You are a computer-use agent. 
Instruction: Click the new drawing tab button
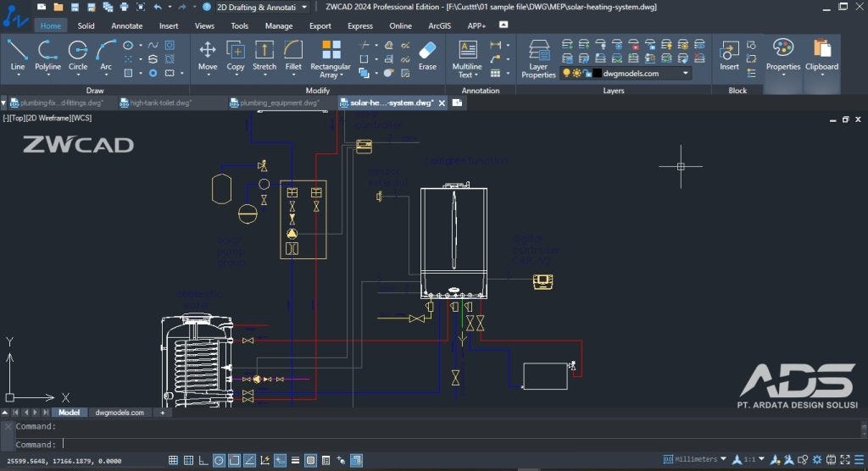tap(457, 103)
